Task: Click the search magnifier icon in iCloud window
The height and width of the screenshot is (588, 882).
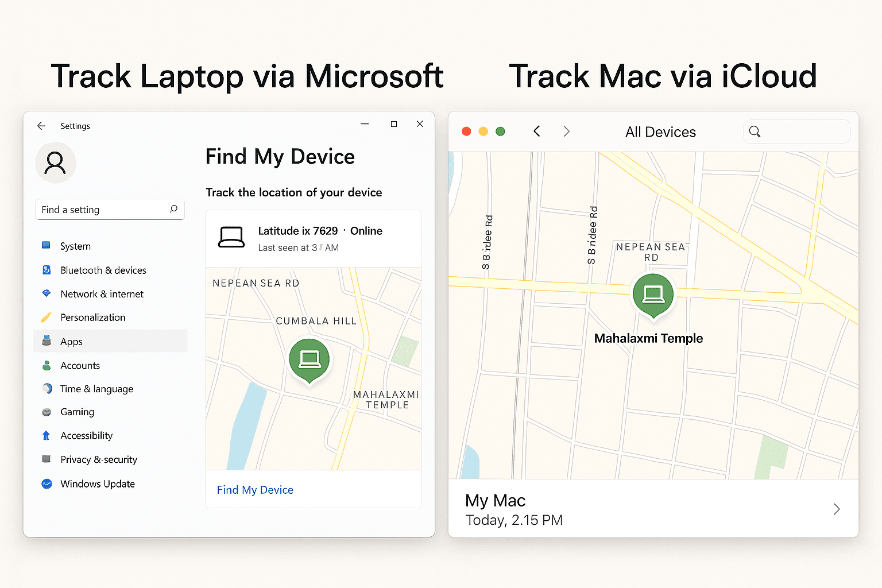Action: [755, 131]
